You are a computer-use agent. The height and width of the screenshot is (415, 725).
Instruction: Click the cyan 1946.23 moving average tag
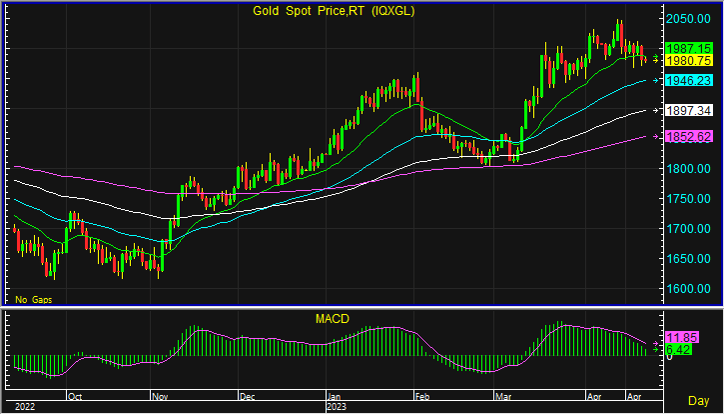[687, 80]
